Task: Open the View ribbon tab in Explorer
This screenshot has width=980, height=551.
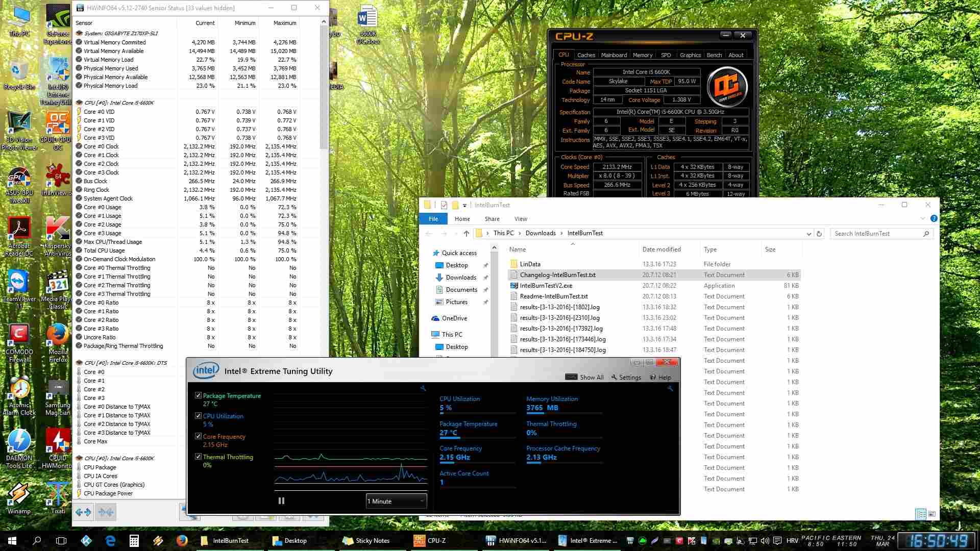Action: pyautogui.click(x=521, y=219)
